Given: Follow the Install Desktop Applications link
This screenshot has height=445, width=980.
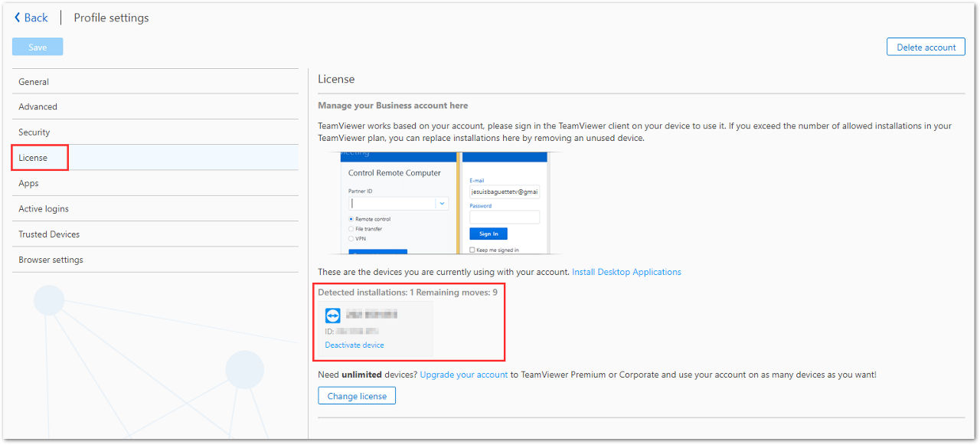Looking at the screenshot, I should pyautogui.click(x=626, y=272).
